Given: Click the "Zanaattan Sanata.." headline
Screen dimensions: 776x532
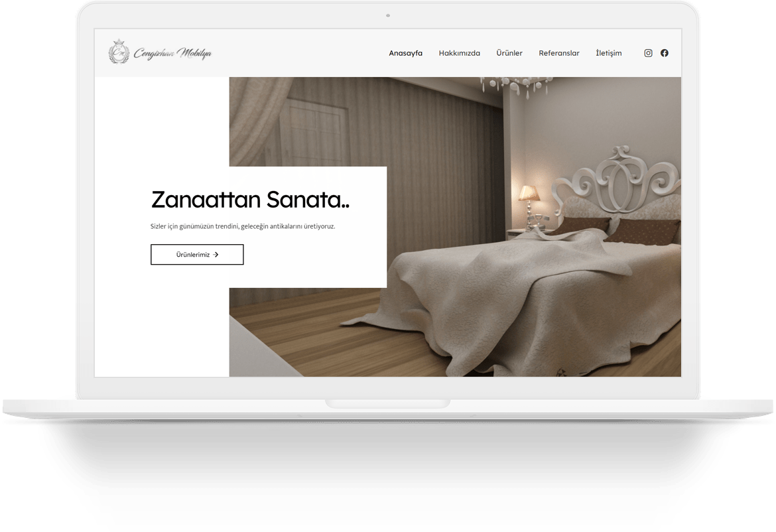Looking at the screenshot, I should coord(250,200).
